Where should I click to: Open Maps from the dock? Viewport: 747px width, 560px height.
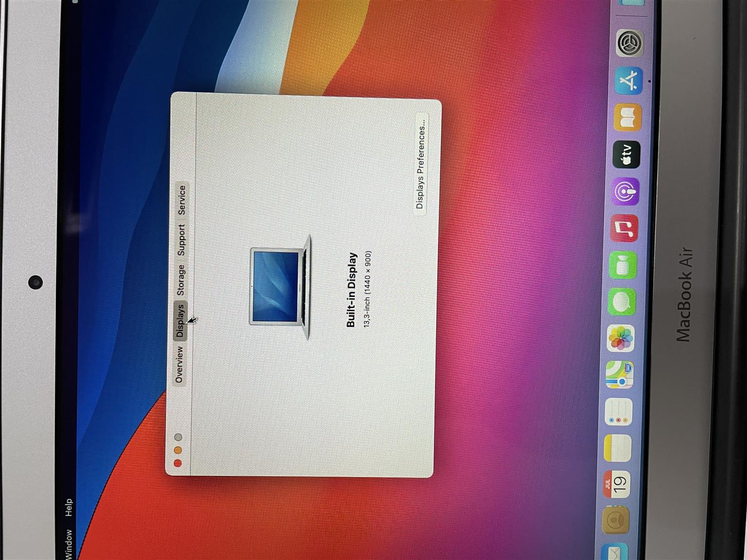click(x=620, y=375)
